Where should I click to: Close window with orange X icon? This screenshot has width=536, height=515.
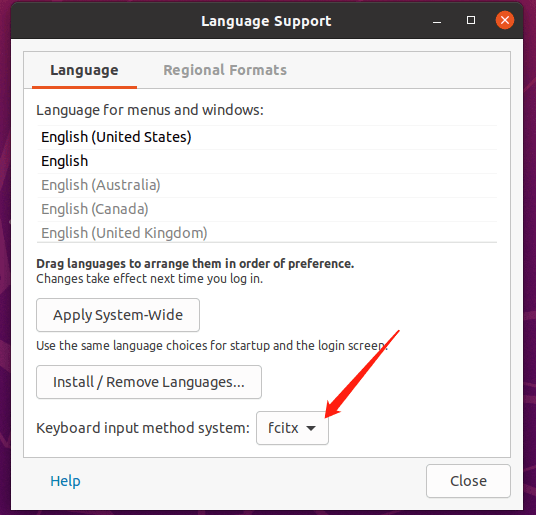click(x=505, y=20)
